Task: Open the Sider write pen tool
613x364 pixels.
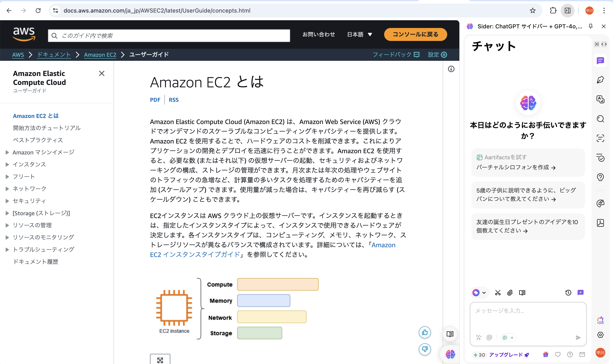Action: pos(600,80)
